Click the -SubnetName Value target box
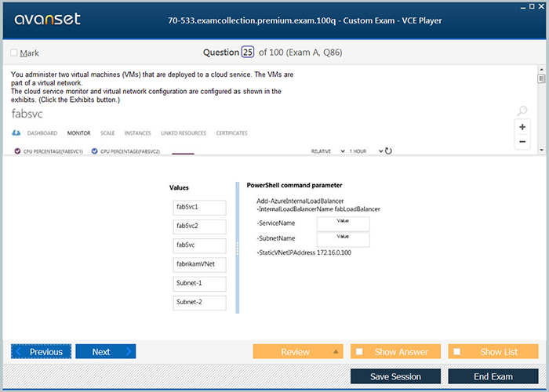 point(344,239)
